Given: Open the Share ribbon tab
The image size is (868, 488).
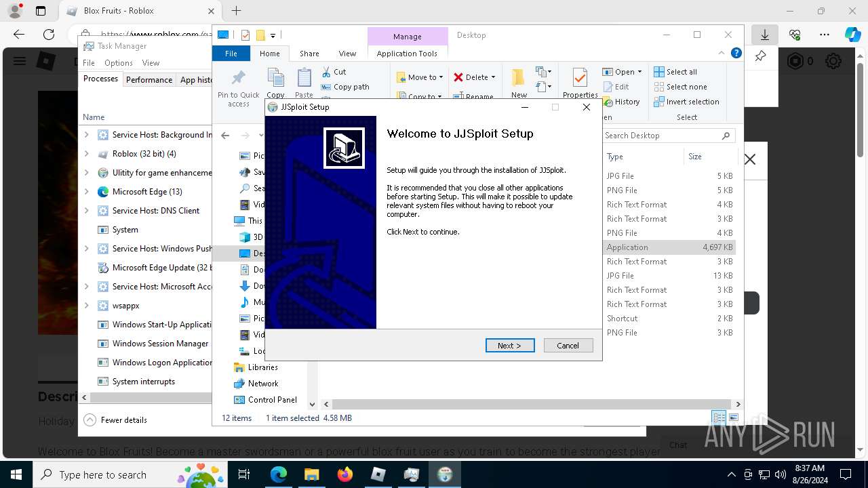Looking at the screenshot, I should (309, 54).
